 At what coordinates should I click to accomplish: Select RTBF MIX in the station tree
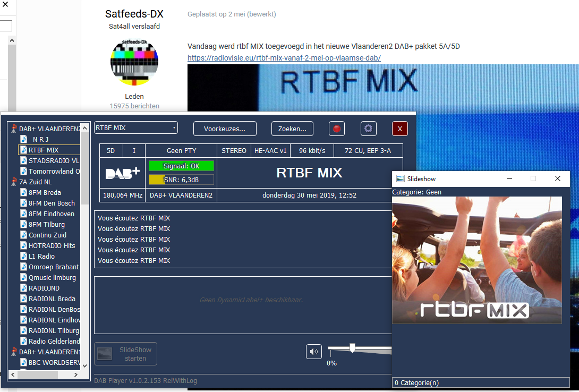coord(44,150)
